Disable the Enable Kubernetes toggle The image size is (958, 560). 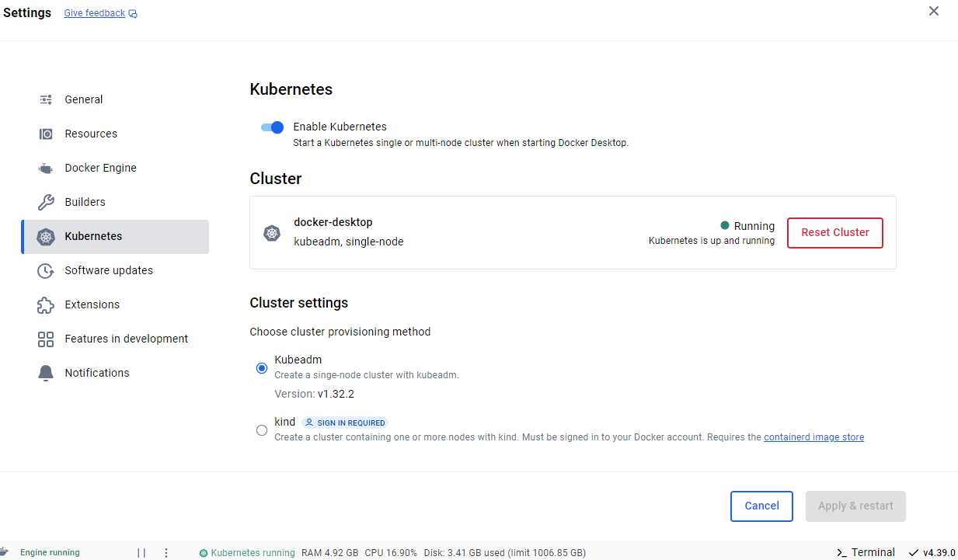273,127
